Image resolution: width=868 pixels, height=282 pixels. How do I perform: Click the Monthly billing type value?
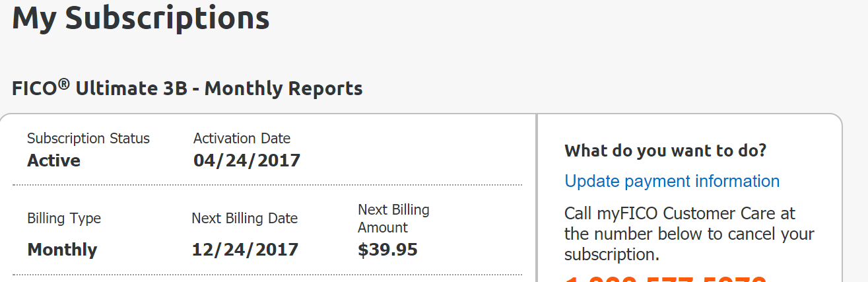(x=62, y=250)
